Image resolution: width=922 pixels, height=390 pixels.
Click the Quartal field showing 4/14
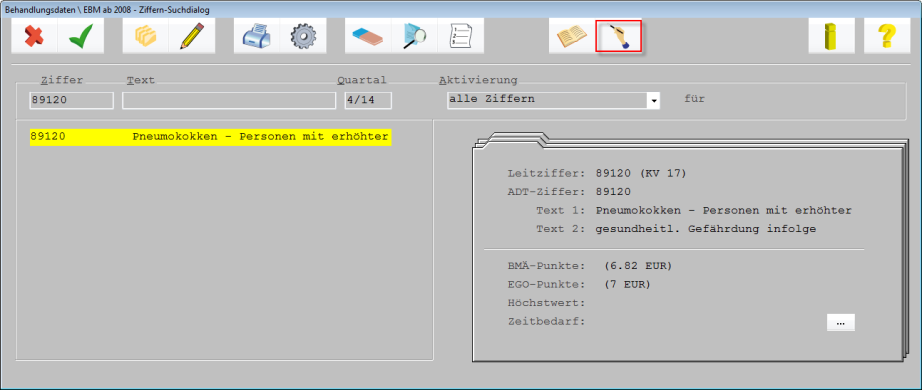[x=368, y=100]
